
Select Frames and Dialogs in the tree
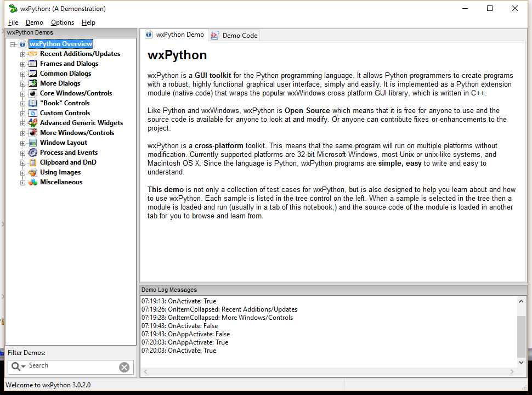coord(69,64)
